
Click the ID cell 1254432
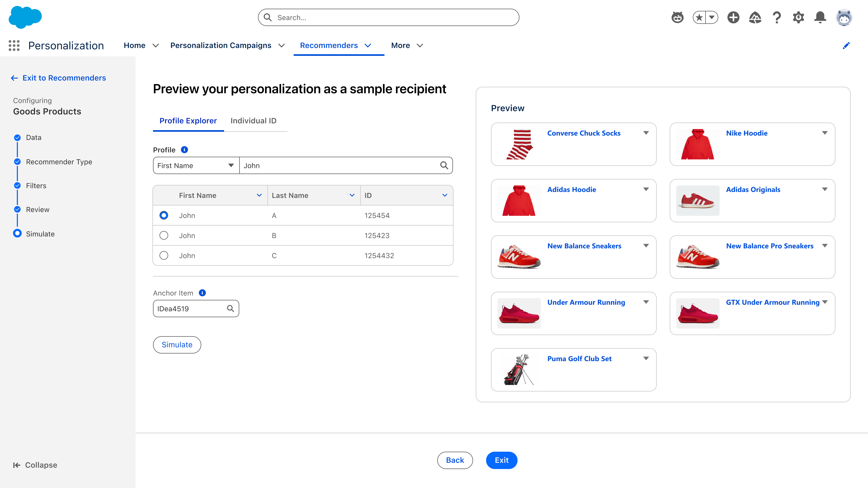[x=379, y=255]
